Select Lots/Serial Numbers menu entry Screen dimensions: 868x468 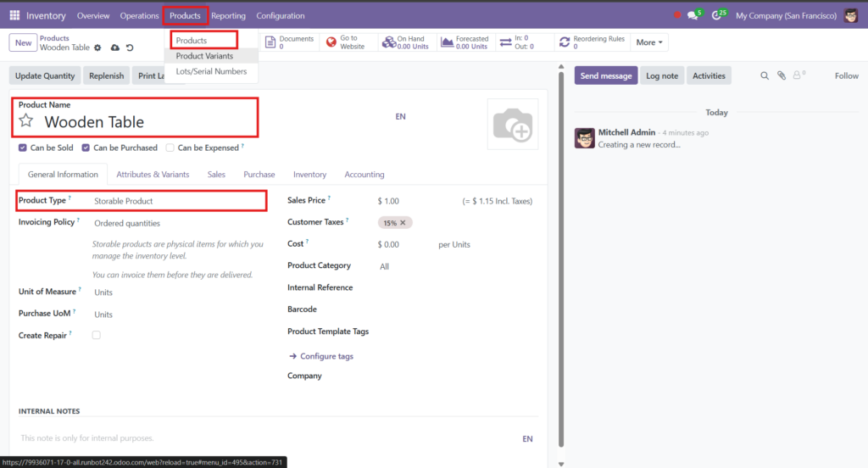tap(211, 71)
